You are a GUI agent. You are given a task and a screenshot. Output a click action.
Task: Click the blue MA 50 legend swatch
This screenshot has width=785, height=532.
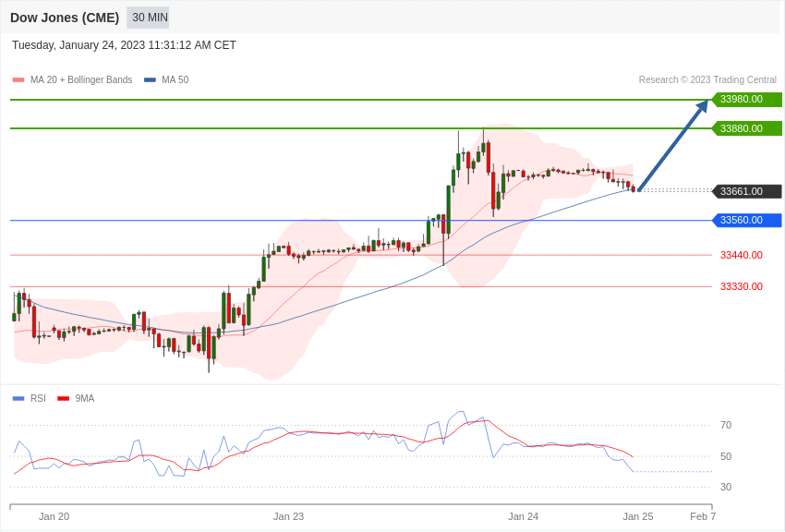point(150,80)
